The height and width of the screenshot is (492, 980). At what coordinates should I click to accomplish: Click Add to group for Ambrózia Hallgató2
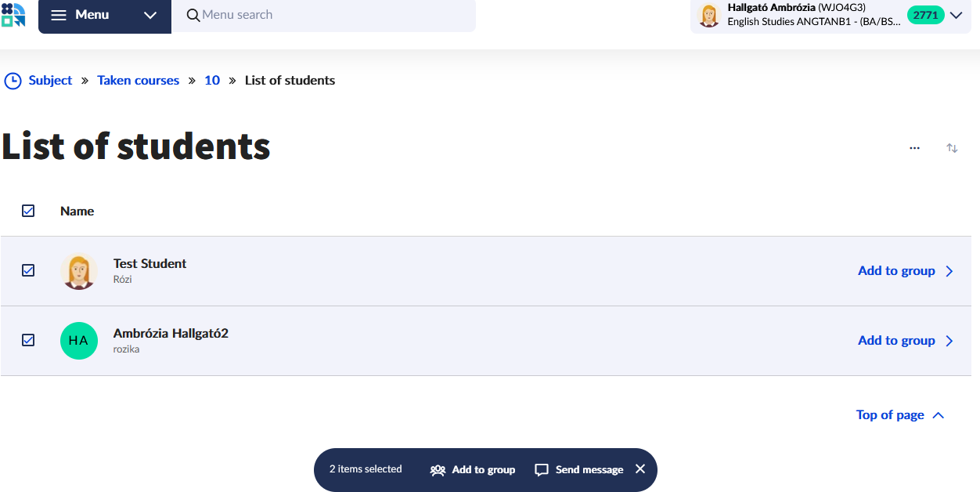click(896, 341)
